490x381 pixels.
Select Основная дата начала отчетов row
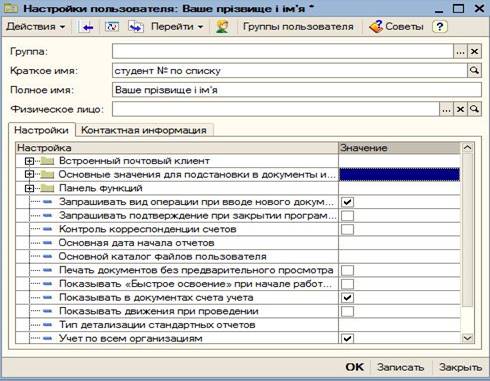[238, 243]
